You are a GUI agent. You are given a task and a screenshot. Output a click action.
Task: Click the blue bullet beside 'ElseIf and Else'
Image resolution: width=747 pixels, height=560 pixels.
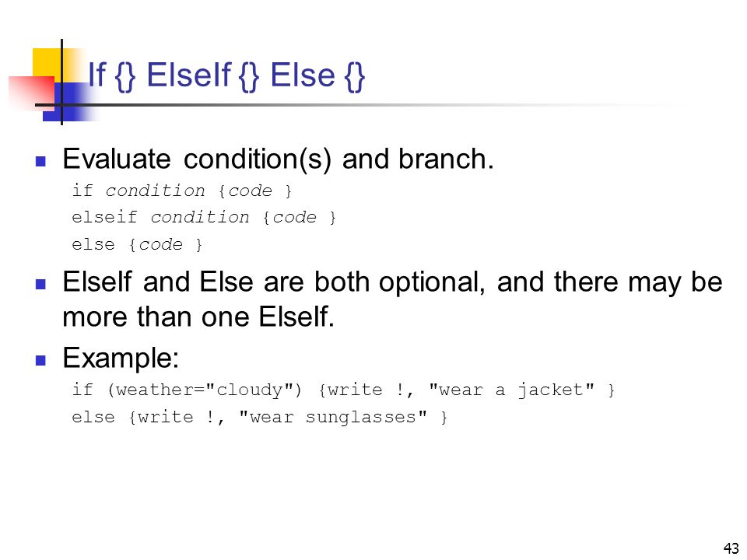point(41,285)
